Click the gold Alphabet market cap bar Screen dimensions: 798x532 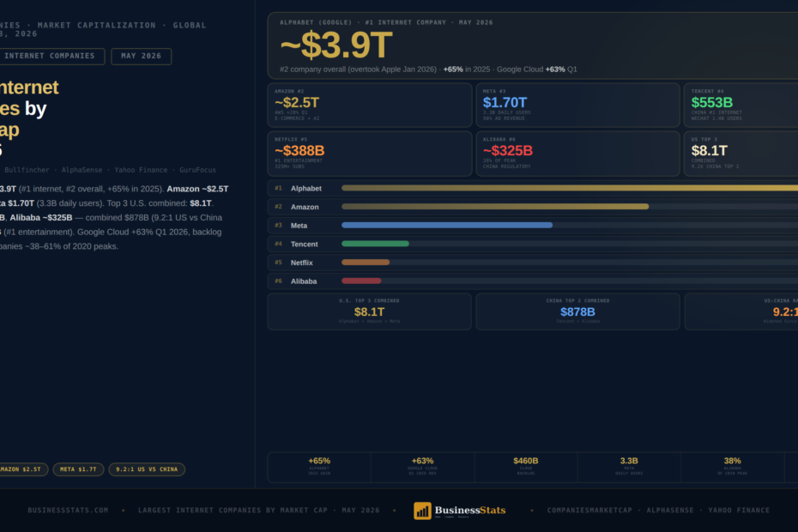point(570,188)
